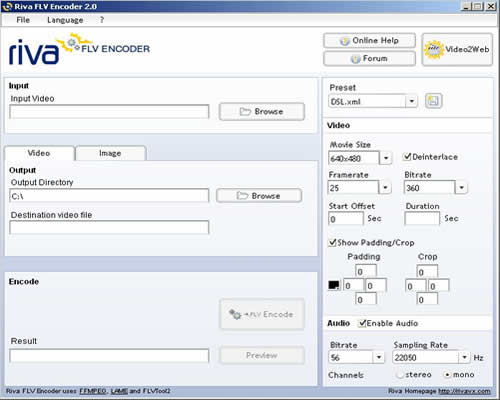Viewport: 500px width, 400px height.
Task: Click the Destination video file field
Action: tap(109, 227)
